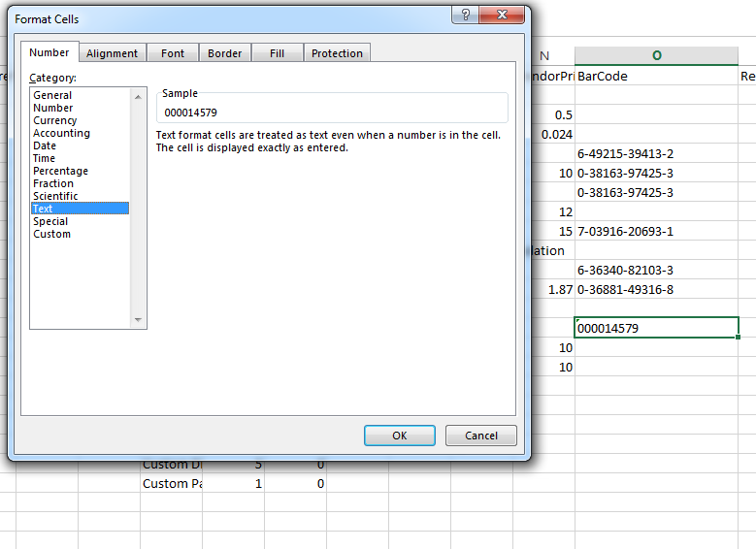The width and height of the screenshot is (756, 549).
Task: Choose Custom format category
Action: click(51, 234)
